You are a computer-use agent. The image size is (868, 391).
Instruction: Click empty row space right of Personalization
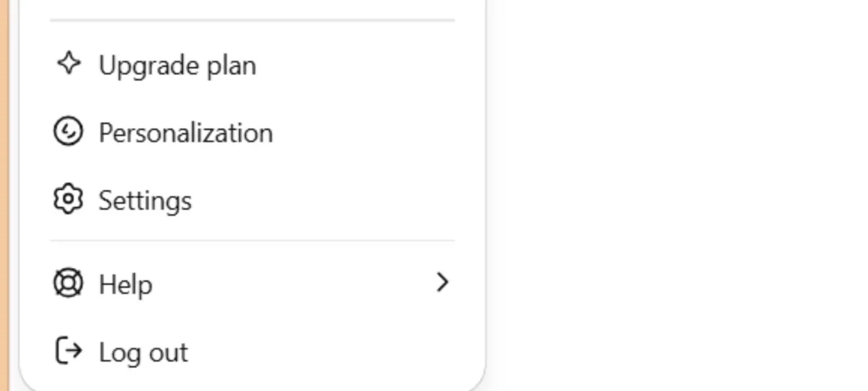364,133
